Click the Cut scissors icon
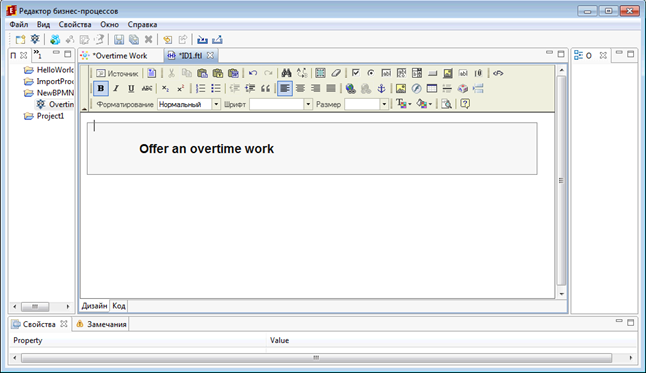 click(171, 73)
